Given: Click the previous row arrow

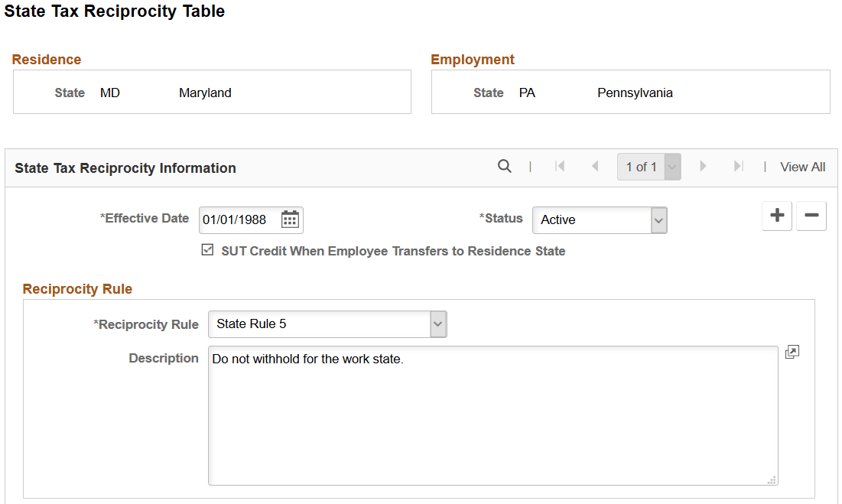Looking at the screenshot, I should click(x=595, y=166).
